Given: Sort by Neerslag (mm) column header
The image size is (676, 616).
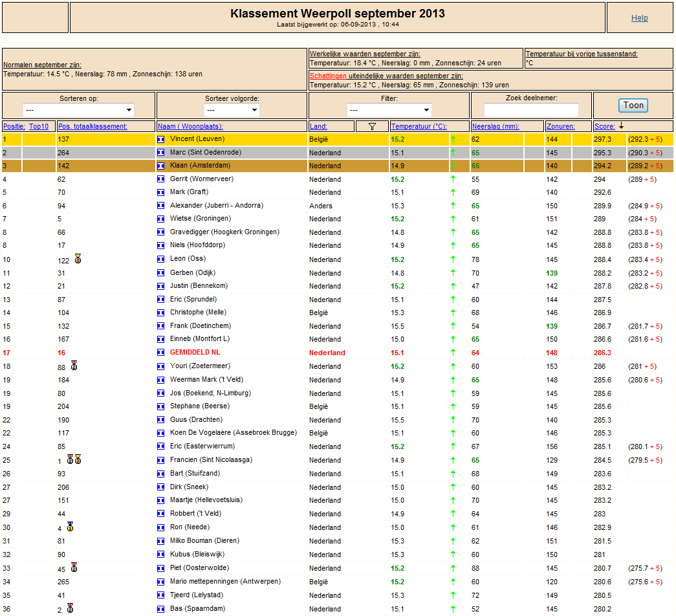Looking at the screenshot, I should 496,126.
